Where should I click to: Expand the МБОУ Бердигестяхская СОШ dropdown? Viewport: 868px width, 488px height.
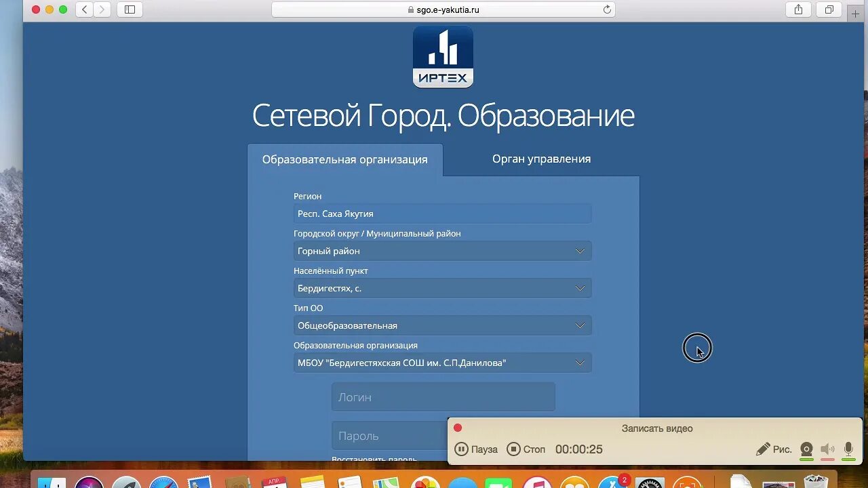coord(442,363)
